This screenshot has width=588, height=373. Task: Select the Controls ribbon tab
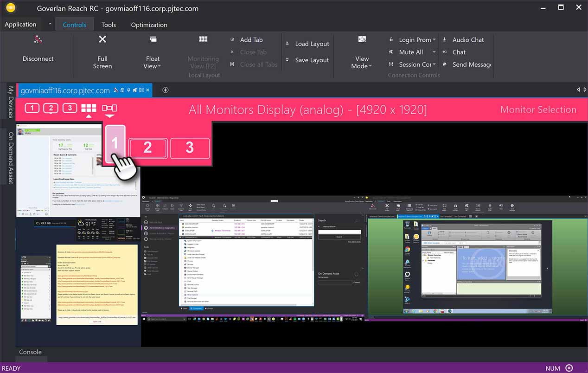click(x=74, y=25)
